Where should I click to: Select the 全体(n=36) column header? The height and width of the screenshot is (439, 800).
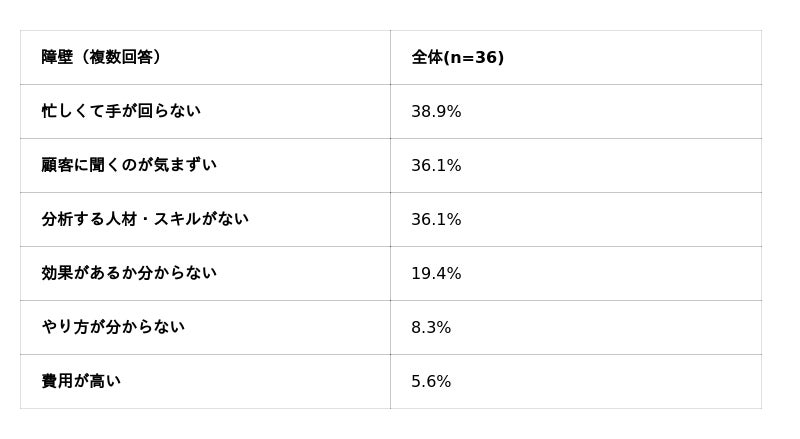click(457, 57)
